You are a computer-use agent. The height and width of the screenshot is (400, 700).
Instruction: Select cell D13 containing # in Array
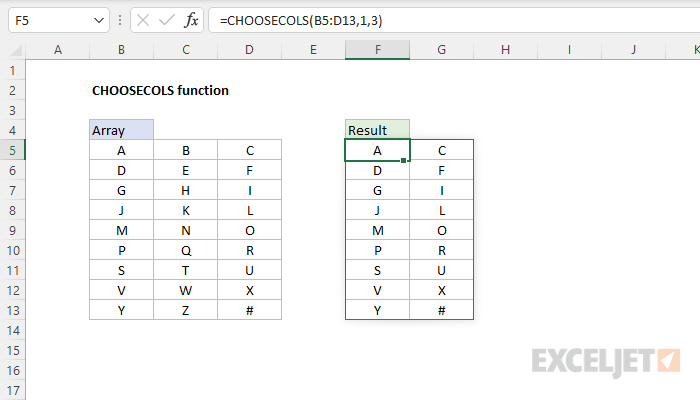tap(250, 310)
